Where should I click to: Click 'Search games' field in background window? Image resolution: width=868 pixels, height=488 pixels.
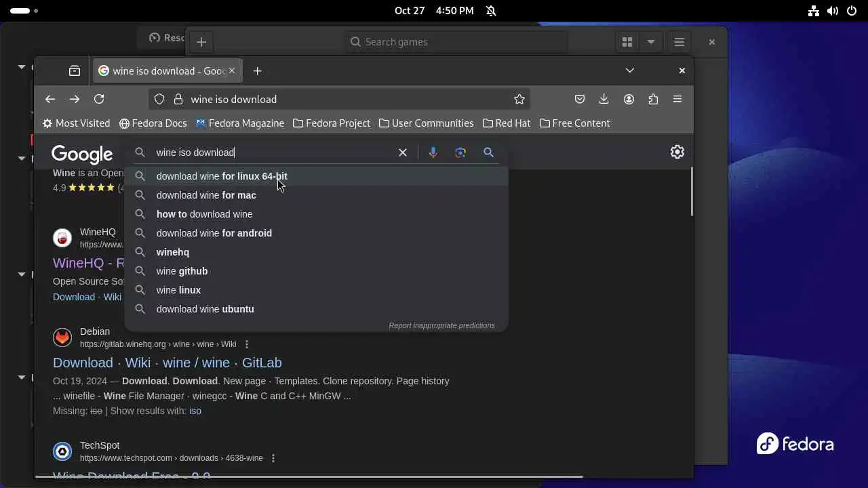[x=456, y=42]
